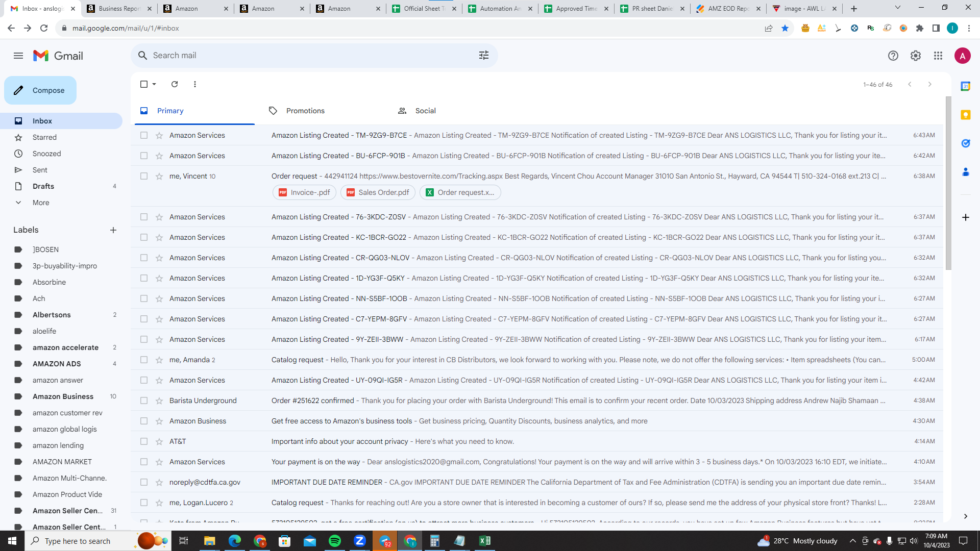Open Contacts side panel icon
Screen dimensions: 980x551
click(x=966, y=172)
